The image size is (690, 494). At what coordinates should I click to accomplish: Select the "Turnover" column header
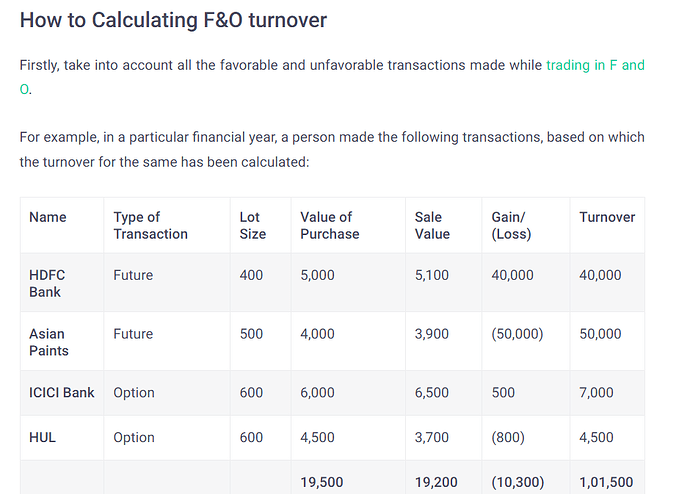tap(607, 217)
